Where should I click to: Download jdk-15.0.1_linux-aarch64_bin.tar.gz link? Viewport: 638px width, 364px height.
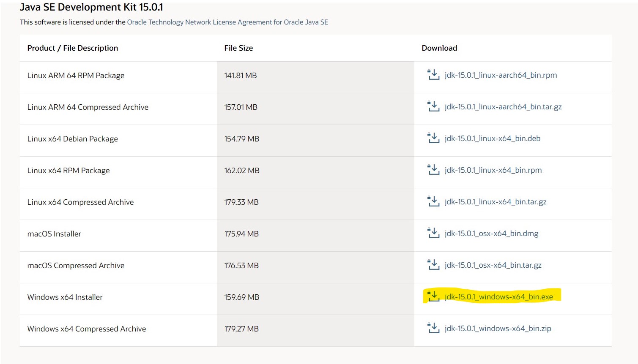tap(503, 107)
